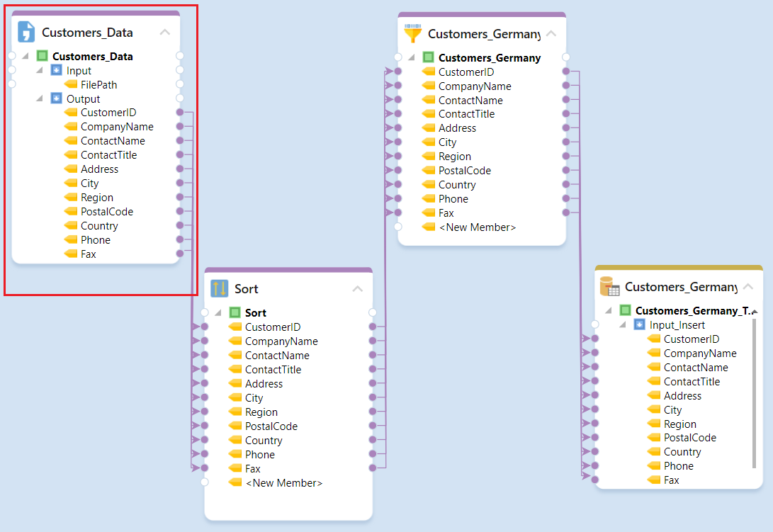Click the scrollbar in Customers_Germany table object
This screenshot has height=532, width=773.
point(754,393)
